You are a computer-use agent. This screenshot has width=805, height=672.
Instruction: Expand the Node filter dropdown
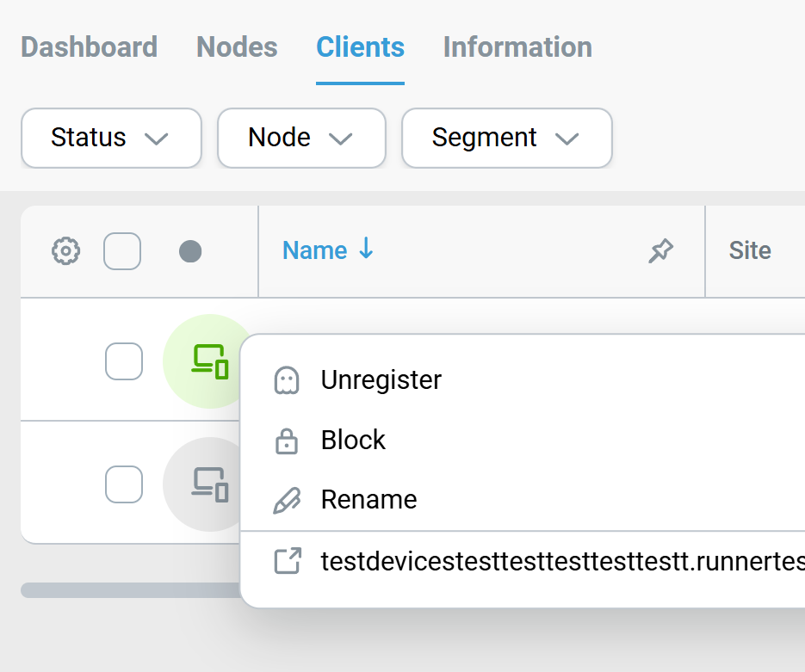(300, 138)
